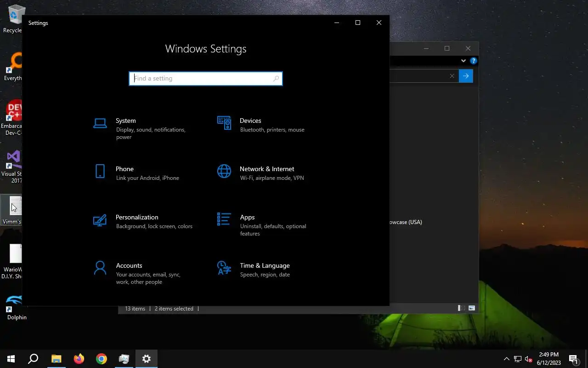Viewport: 588px width, 368px height.
Task: Launch Google Chrome from the taskbar
Action: tap(102, 359)
